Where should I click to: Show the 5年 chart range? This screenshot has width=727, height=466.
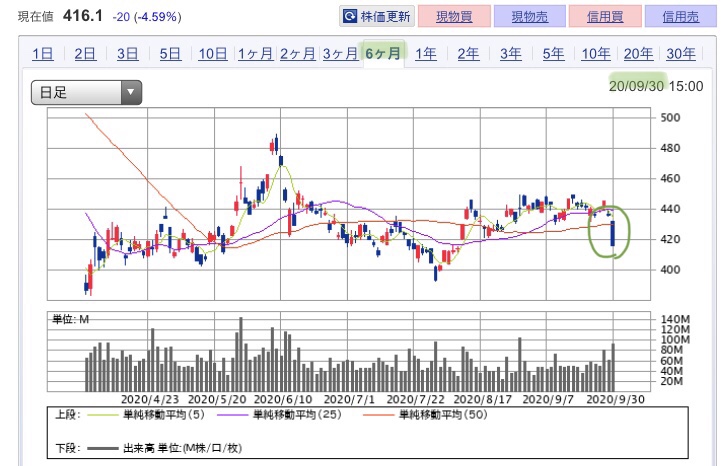coord(554,54)
